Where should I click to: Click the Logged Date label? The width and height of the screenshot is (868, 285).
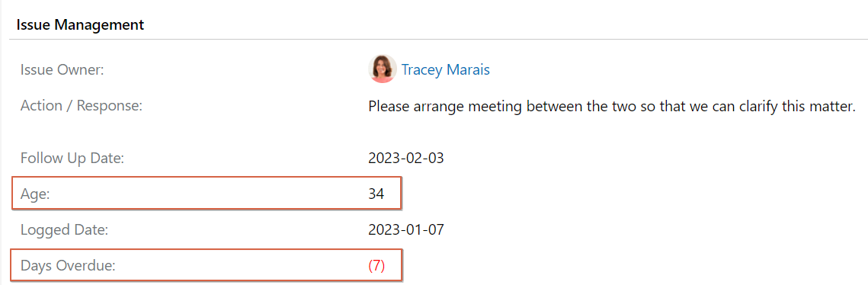[64, 229]
